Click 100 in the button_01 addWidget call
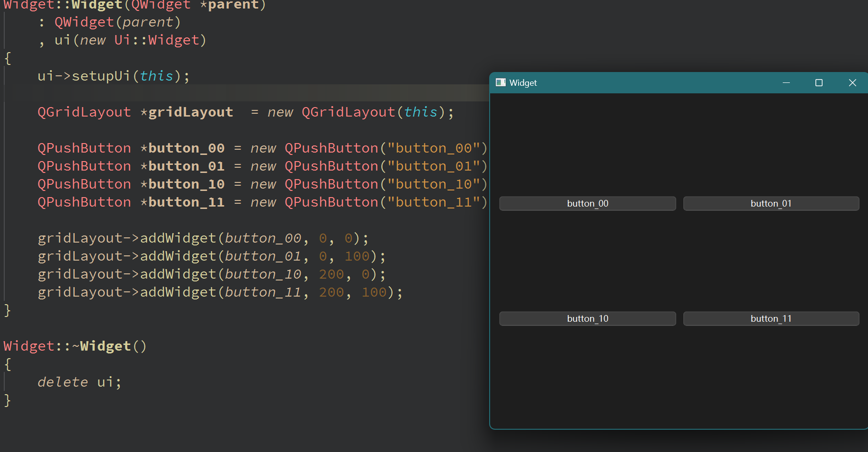Image resolution: width=868 pixels, height=452 pixels. point(357,256)
